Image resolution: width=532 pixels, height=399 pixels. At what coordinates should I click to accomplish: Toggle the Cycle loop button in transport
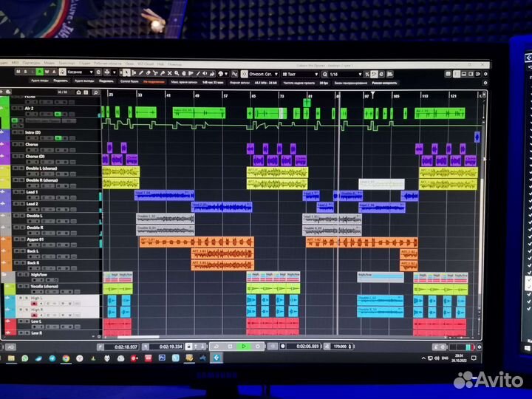217,346
